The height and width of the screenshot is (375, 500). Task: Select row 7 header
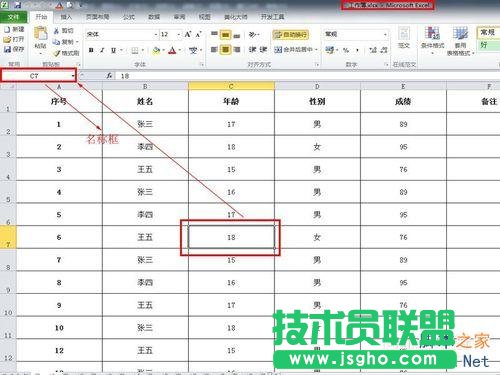pyautogui.click(x=8, y=237)
